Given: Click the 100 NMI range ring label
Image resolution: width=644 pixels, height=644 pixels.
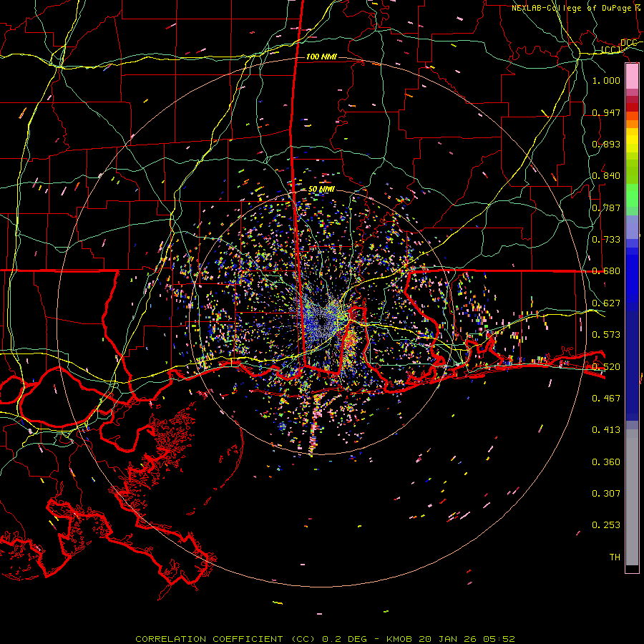Looking at the screenshot, I should (x=321, y=57).
